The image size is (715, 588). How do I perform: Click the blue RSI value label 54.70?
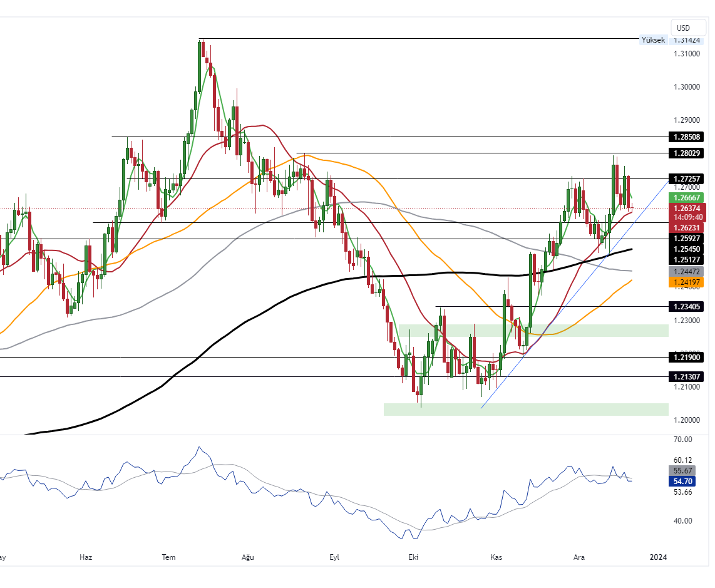pyautogui.click(x=682, y=481)
